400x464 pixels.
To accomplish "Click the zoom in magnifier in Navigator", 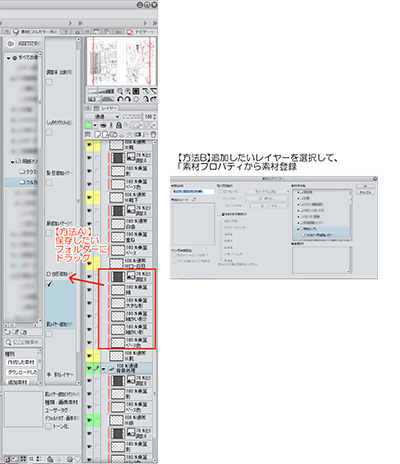I will (x=128, y=91).
